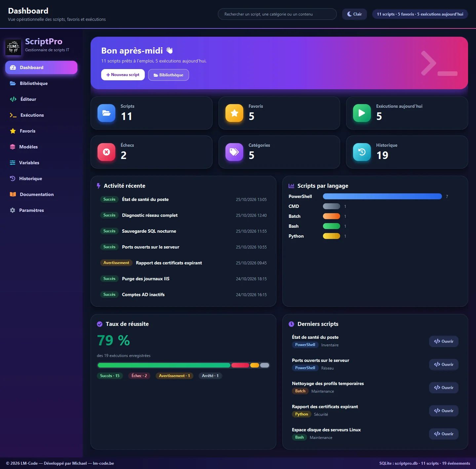Image resolution: width=476 pixels, height=469 pixels.
Task: Click the scripts and favoris summary pill
Action: coord(420,14)
